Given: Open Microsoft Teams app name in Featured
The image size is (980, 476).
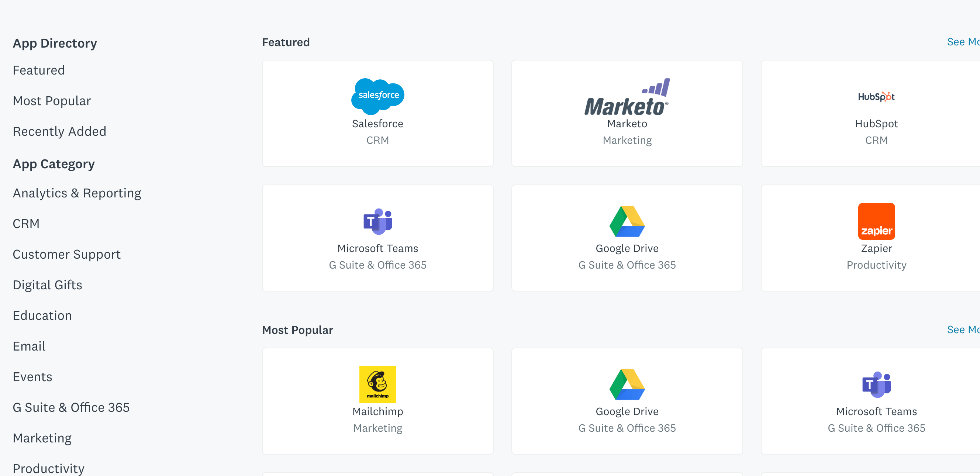Looking at the screenshot, I should [377, 248].
